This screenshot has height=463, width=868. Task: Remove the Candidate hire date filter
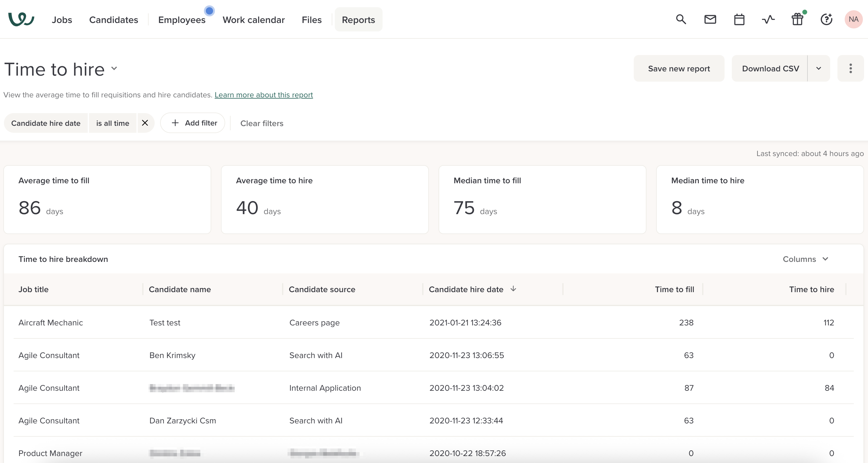pos(145,123)
